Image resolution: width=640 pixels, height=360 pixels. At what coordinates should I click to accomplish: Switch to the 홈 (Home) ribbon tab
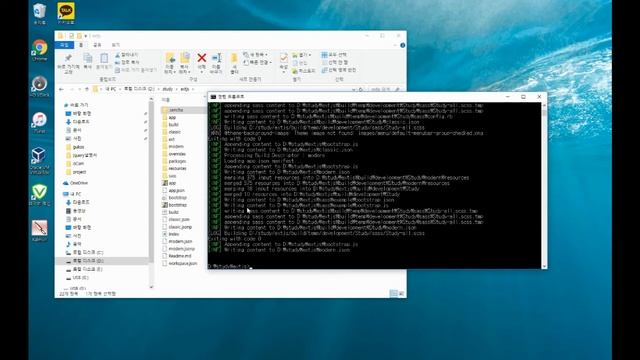[81, 45]
